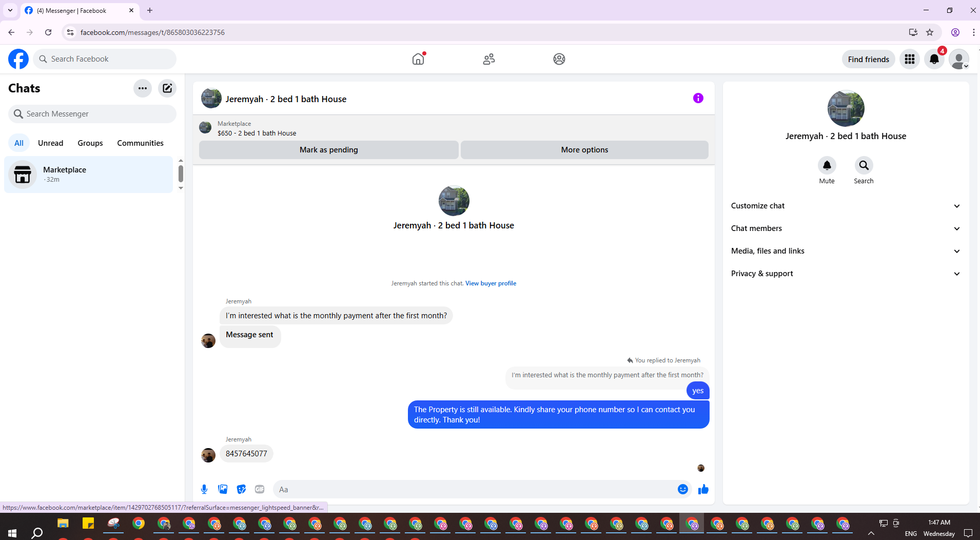This screenshot has height=540, width=980.
Task: Expand Chat members section
Action: (x=846, y=228)
